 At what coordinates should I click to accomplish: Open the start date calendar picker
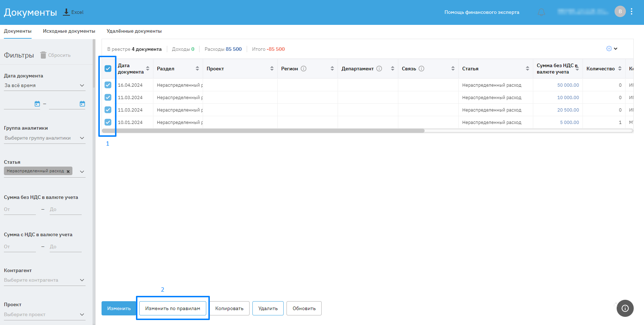click(37, 104)
